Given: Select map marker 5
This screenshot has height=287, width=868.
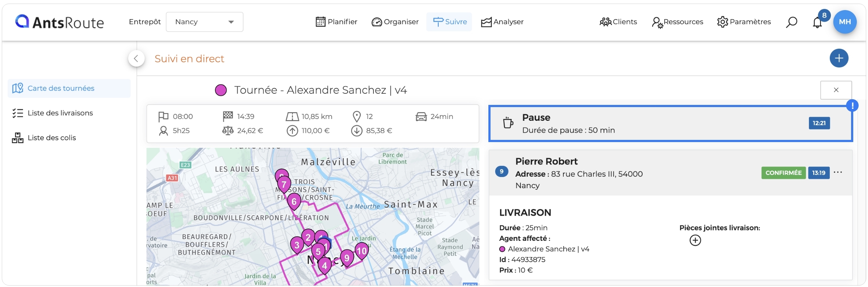Looking at the screenshot, I should point(318,252).
